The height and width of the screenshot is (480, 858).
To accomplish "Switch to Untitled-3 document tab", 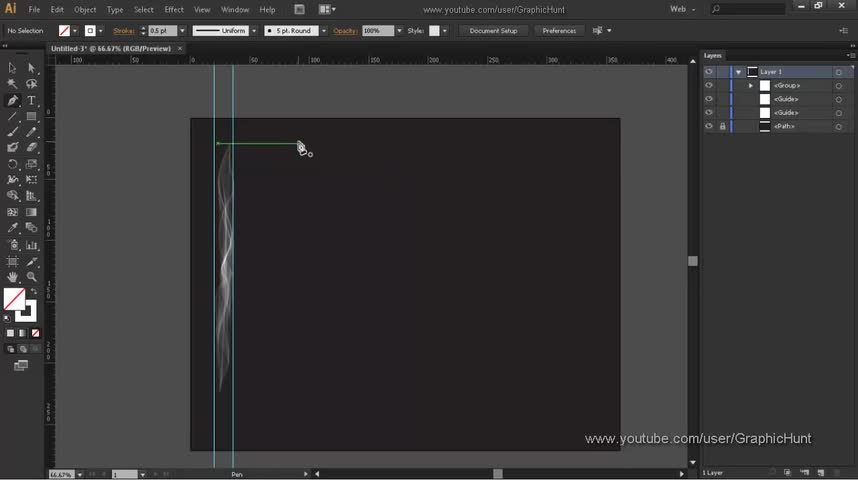I will (x=111, y=49).
